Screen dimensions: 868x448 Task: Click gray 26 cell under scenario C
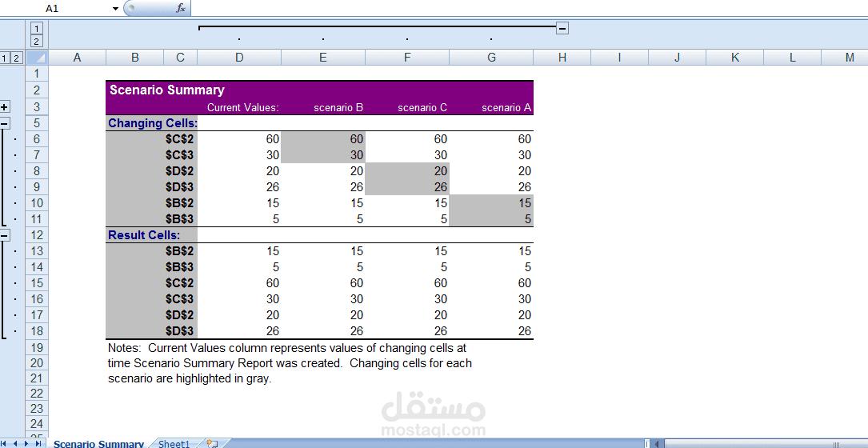(407, 186)
